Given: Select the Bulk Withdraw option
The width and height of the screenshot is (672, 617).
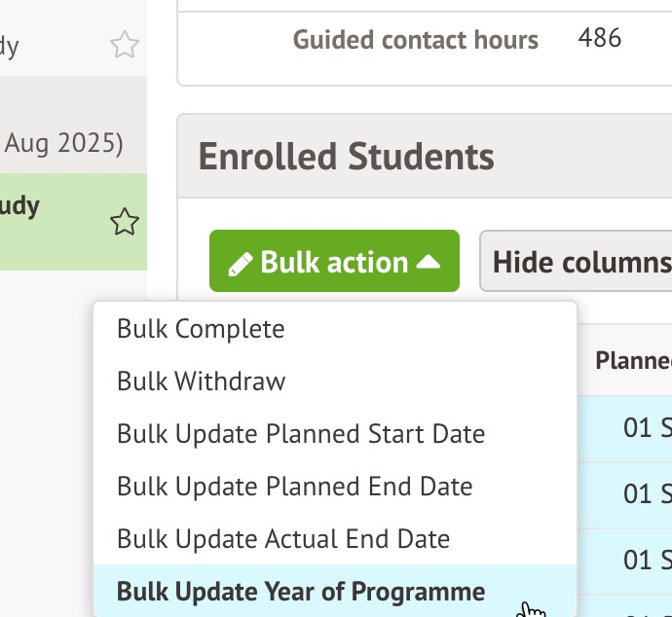Looking at the screenshot, I should click(x=201, y=381).
